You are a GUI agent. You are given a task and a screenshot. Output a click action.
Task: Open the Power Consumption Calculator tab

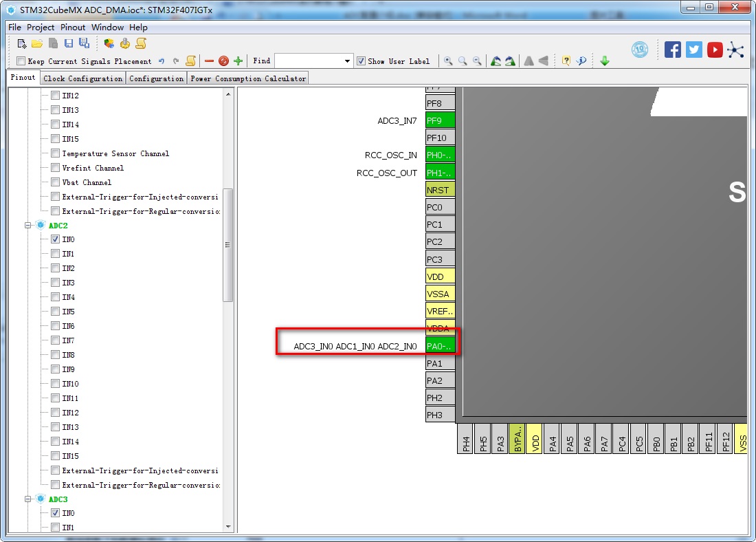tap(248, 78)
